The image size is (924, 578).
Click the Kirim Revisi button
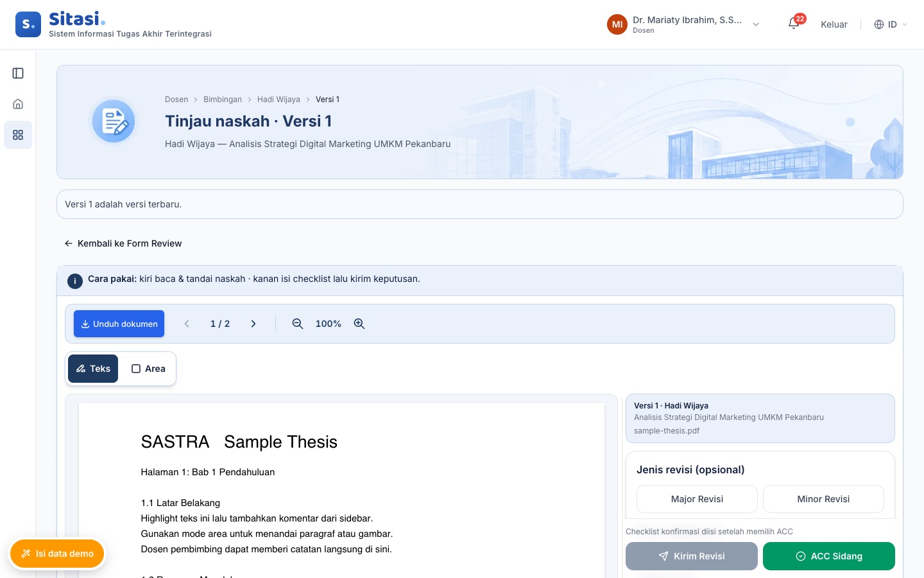[692, 556]
